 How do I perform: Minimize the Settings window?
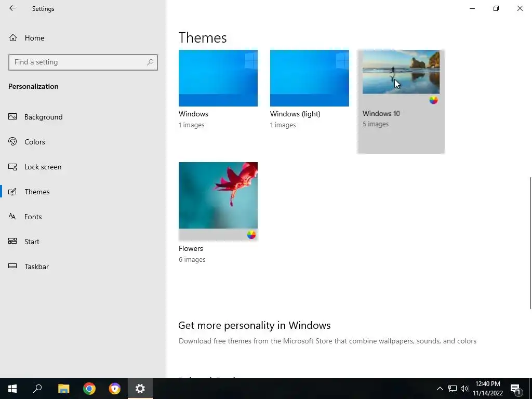click(x=472, y=8)
